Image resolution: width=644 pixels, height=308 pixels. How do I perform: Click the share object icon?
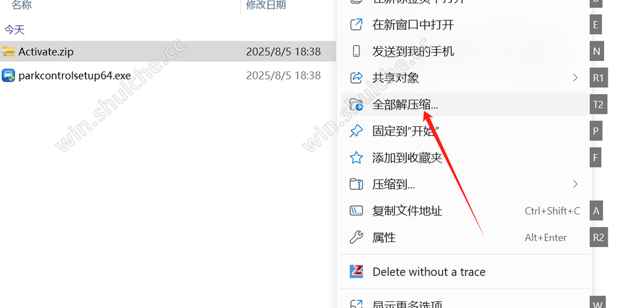(x=356, y=78)
